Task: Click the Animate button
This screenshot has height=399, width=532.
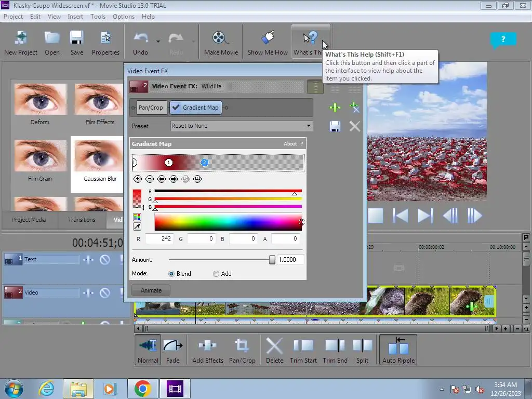Action: pyautogui.click(x=151, y=290)
